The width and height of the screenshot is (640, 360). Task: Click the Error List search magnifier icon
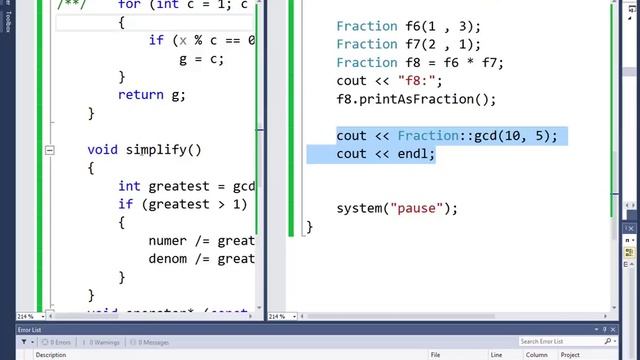click(608, 341)
